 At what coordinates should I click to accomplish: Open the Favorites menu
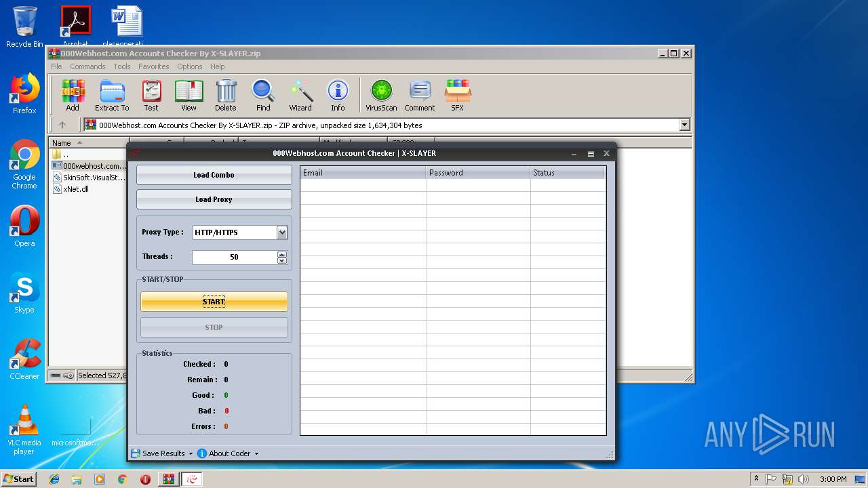click(x=154, y=66)
